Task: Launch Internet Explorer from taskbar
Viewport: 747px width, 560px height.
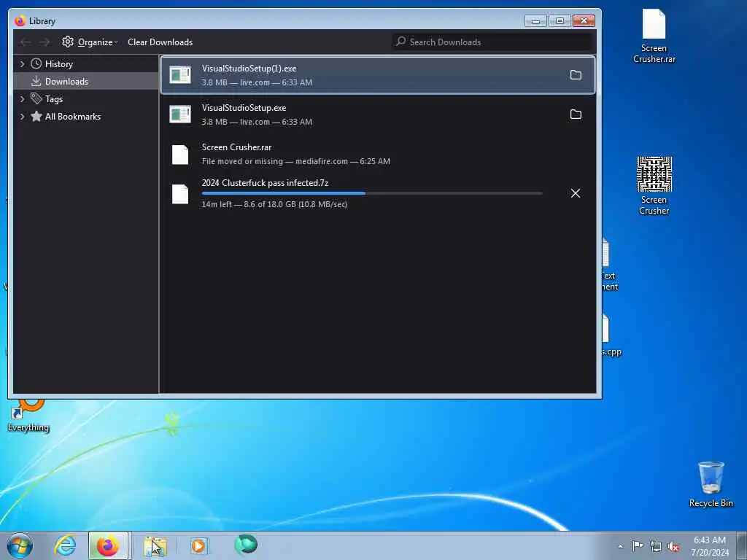Action: coord(65,545)
